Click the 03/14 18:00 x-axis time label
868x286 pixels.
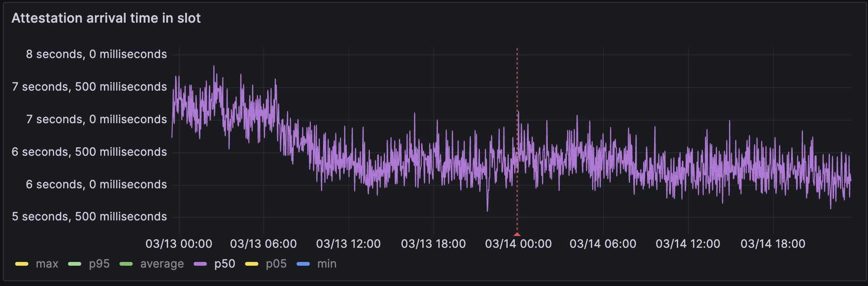pyautogui.click(x=773, y=244)
